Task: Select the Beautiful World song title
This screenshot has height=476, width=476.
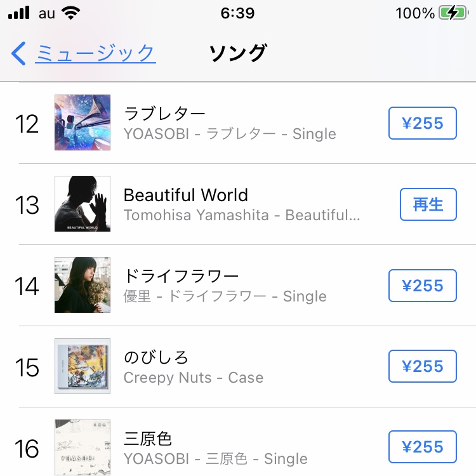Action: 186,195
